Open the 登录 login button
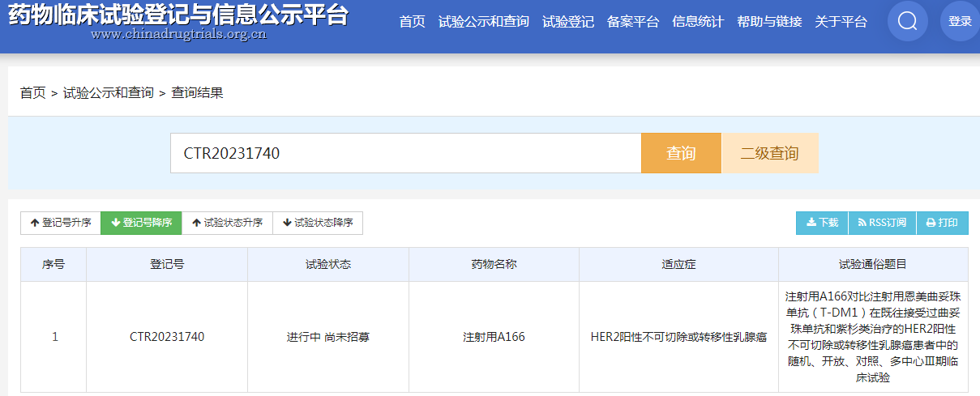The height and width of the screenshot is (396, 980). tap(960, 21)
